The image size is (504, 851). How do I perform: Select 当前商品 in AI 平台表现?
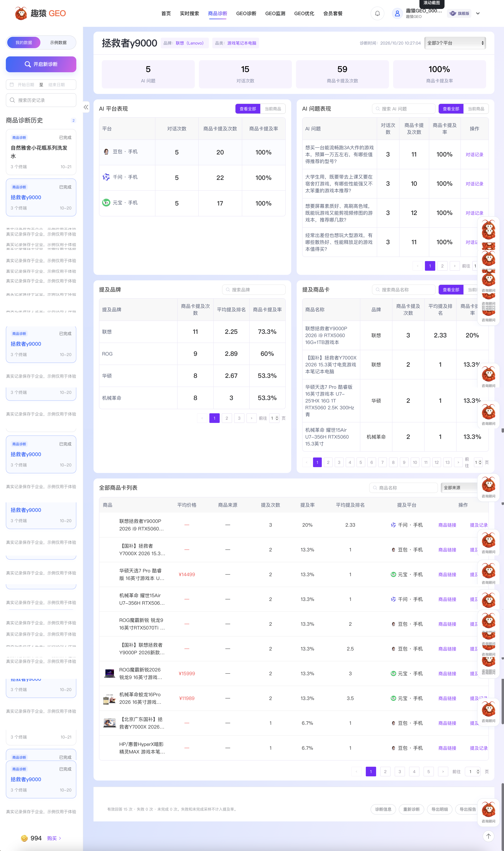(x=273, y=109)
